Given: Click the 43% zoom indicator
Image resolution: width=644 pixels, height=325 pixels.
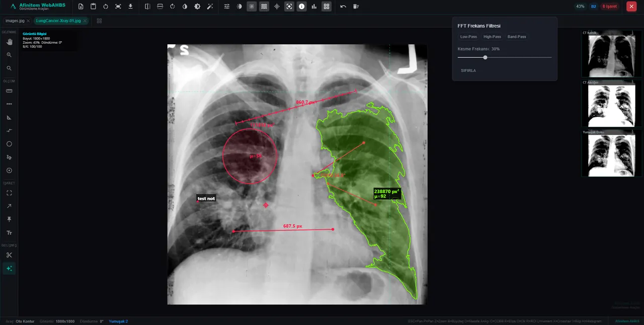Looking at the screenshot, I should click(x=580, y=7).
